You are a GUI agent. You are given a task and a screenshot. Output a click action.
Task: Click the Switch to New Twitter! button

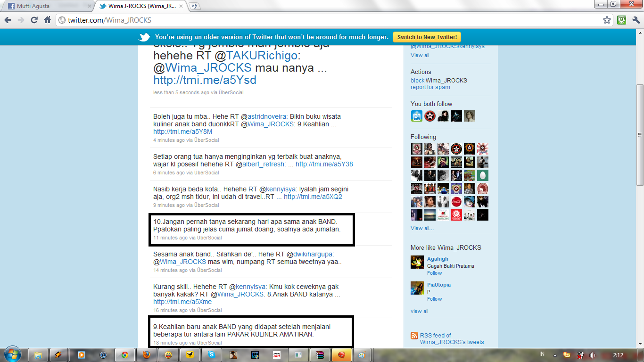click(427, 37)
